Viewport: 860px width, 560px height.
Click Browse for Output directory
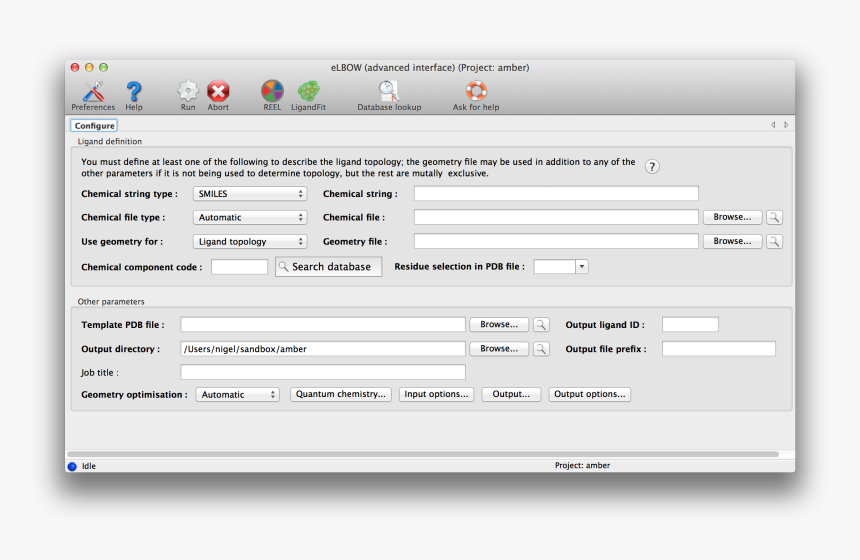click(499, 349)
